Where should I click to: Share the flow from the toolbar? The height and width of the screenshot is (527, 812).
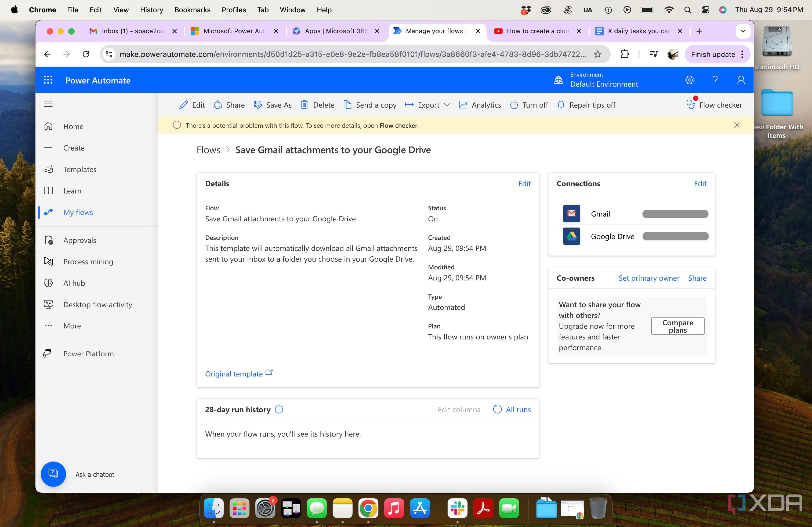(229, 105)
